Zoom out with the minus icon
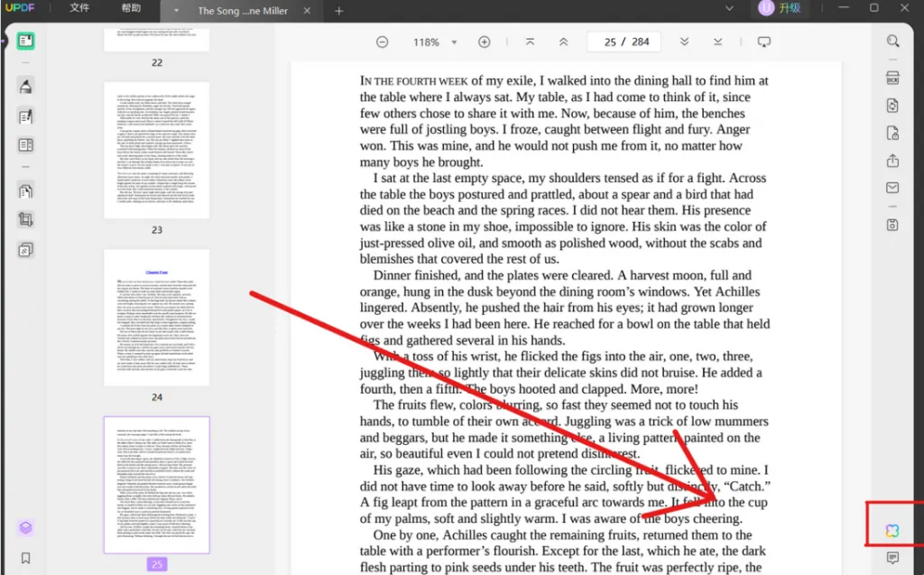Viewport: 924px width, 575px height. [382, 42]
